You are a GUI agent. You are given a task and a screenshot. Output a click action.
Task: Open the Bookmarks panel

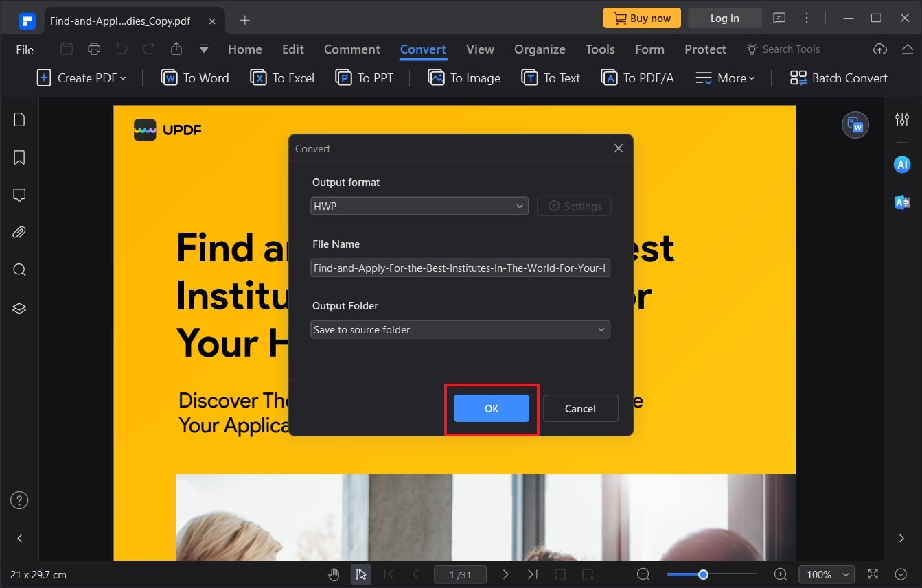click(19, 157)
